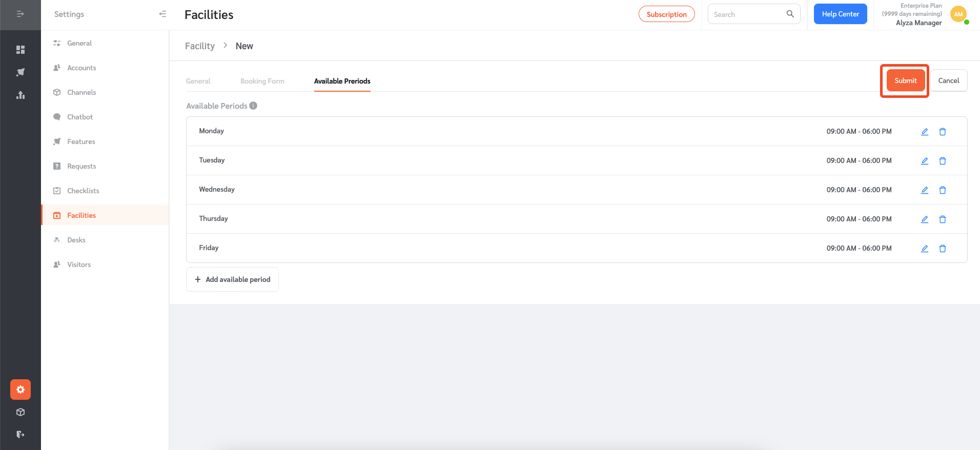
Task: Switch to the General tab
Action: point(198,81)
